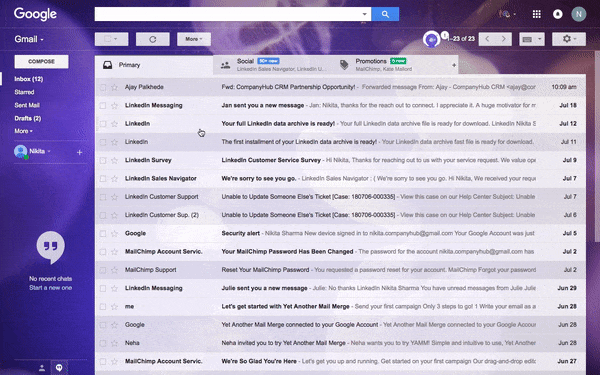
Task: Expand the Gmail menu dropdown
Action: coord(29,39)
